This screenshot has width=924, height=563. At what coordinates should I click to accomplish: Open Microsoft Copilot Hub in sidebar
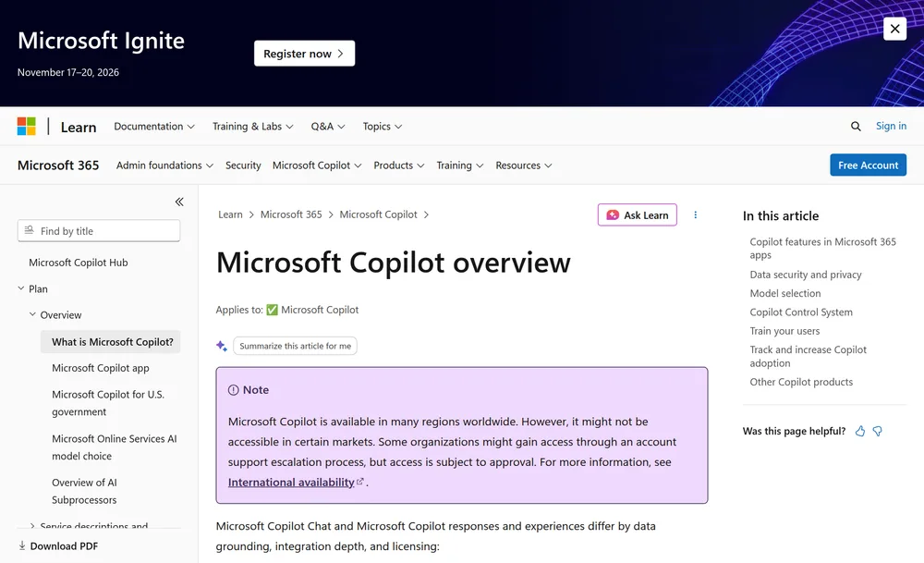[x=79, y=263]
